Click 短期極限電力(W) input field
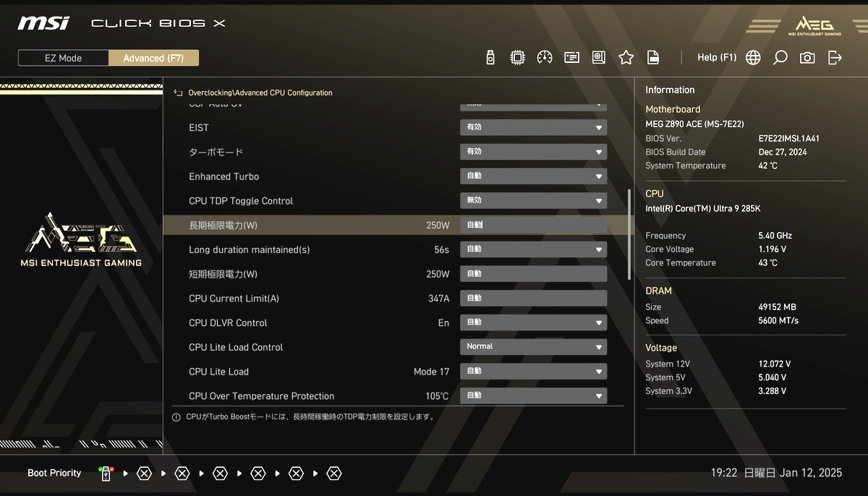This screenshot has height=496, width=868. point(533,274)
